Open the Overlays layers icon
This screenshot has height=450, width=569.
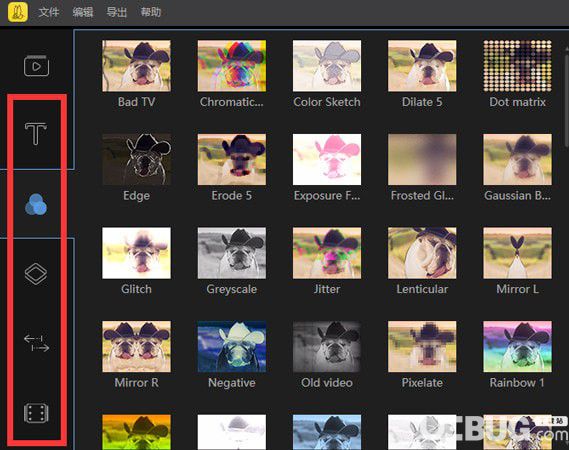click(36, 274)
